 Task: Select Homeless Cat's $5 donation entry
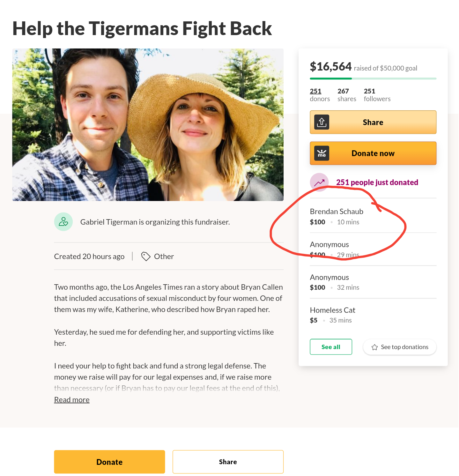(332, 315)
